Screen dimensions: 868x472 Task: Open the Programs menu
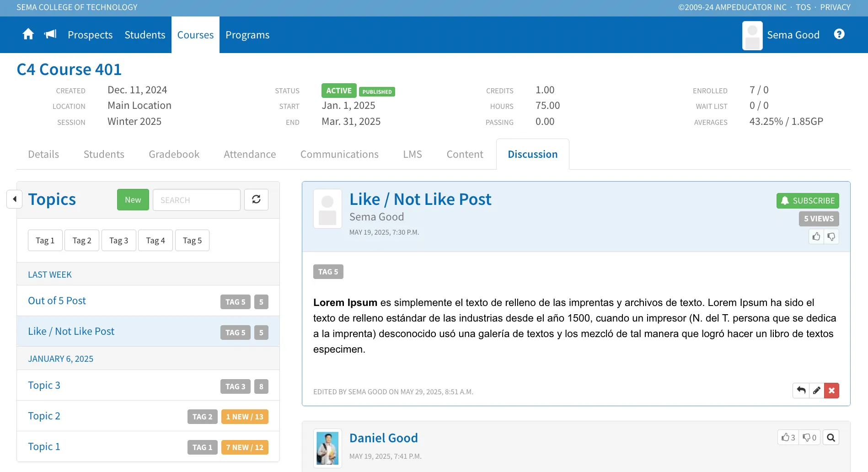[x=247, y=35]
